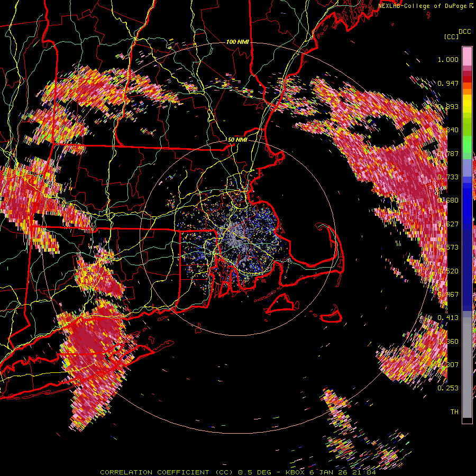Click the 0.413 legend value
The image size is (476, 476).
pyautogui.click(x=448, y=318)
